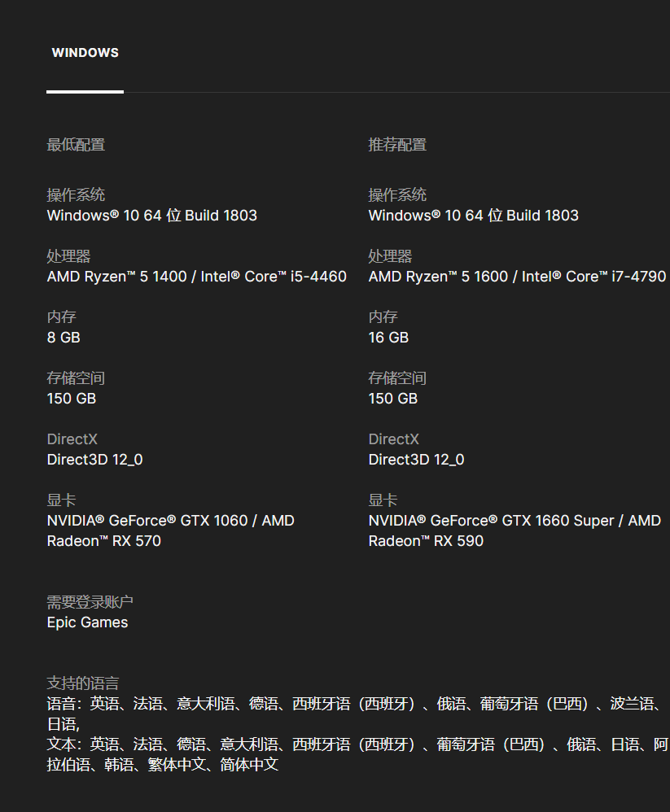The width and height of the screenshot is (670, 812).
Task: Click the Epic Games account text
Action: (87, 622)
